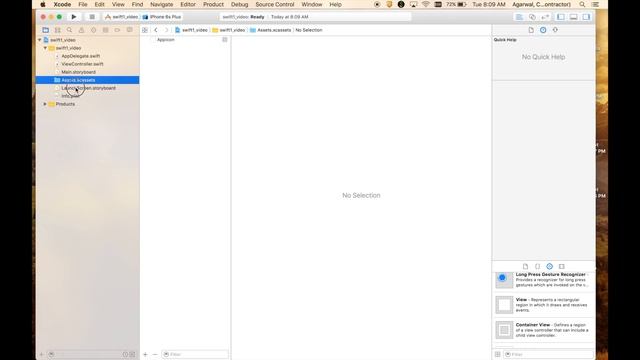Open the Report navigator

pyautogui.click(x=129, y=30)
